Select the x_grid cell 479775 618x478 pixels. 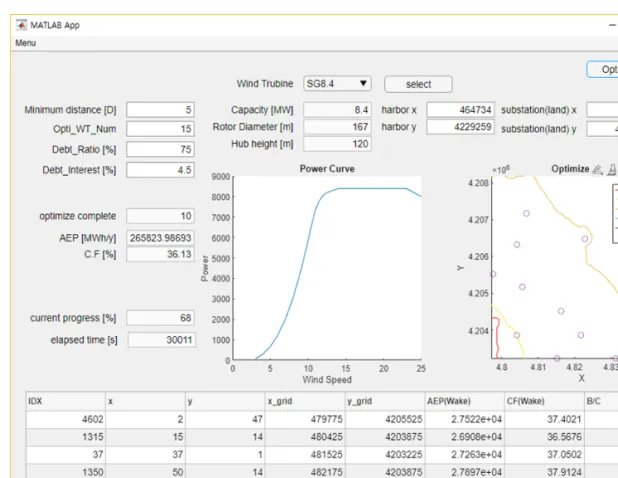point(305,419)
